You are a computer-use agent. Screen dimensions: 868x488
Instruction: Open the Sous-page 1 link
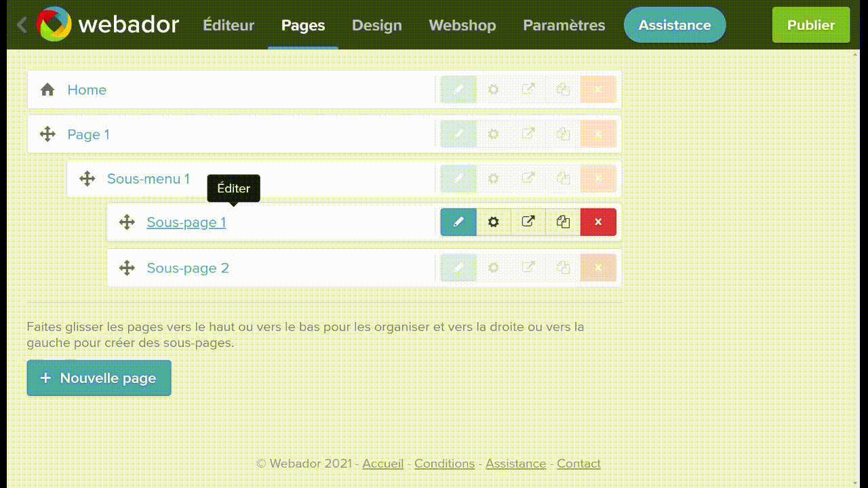pyautogui.click(x=186, y=222)
